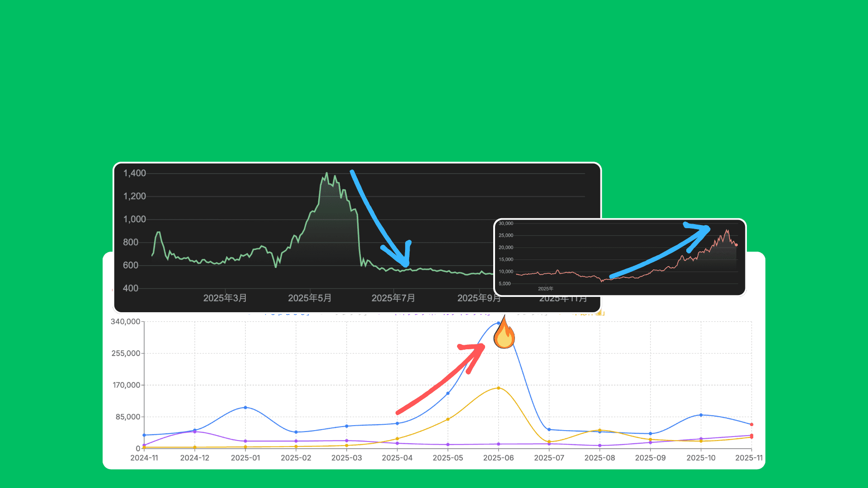
Task: Click the yellow data point at 2025-08
Action: [600, 430]
